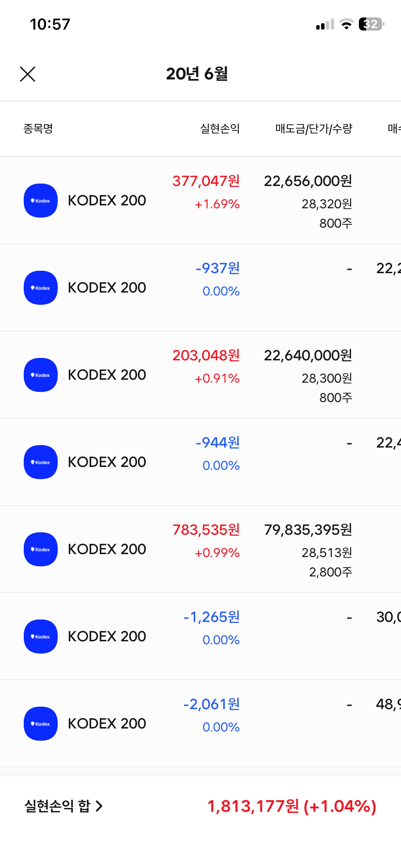Viewport: 401px width, 868px height.
Task: Open KODEX 200 row with +0.99% gain
Action: point(107,549)
